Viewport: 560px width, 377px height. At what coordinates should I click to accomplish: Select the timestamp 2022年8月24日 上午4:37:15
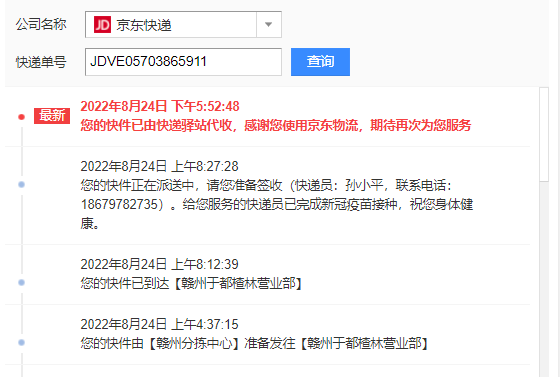tap(159, 325)
